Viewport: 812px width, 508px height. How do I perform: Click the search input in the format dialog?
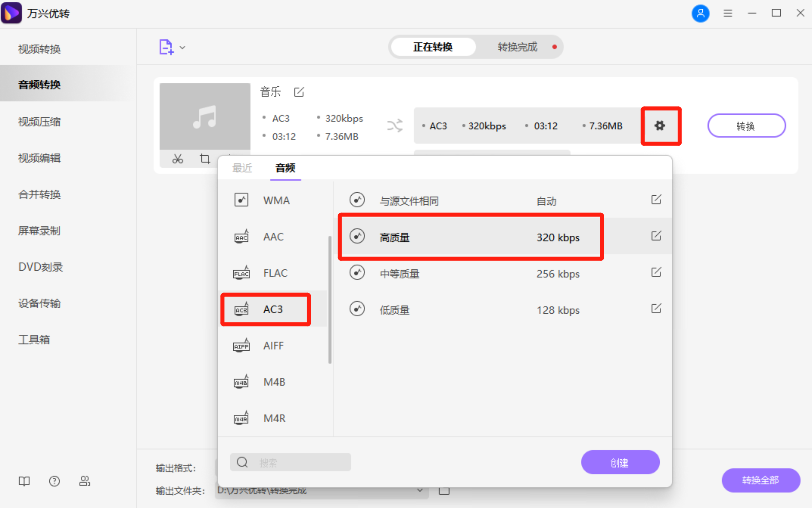tap(290, 462)
